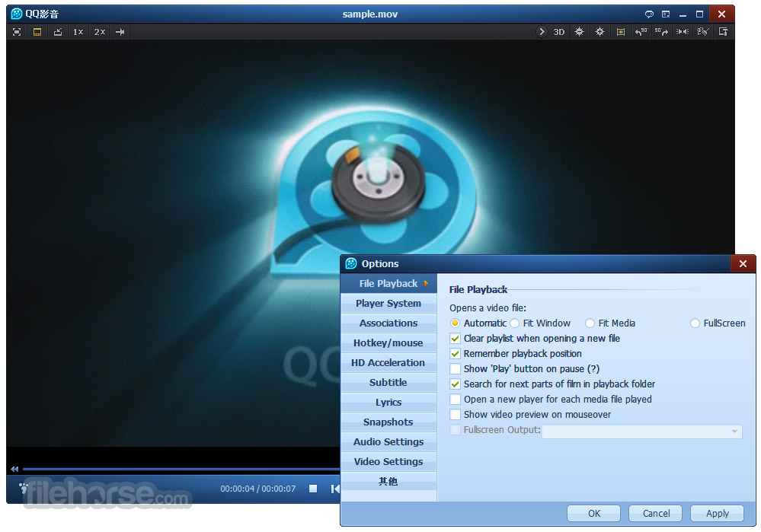The image size is (761, 532).
Task: Click the seek bar progress track
Action: tap(181, 469)
